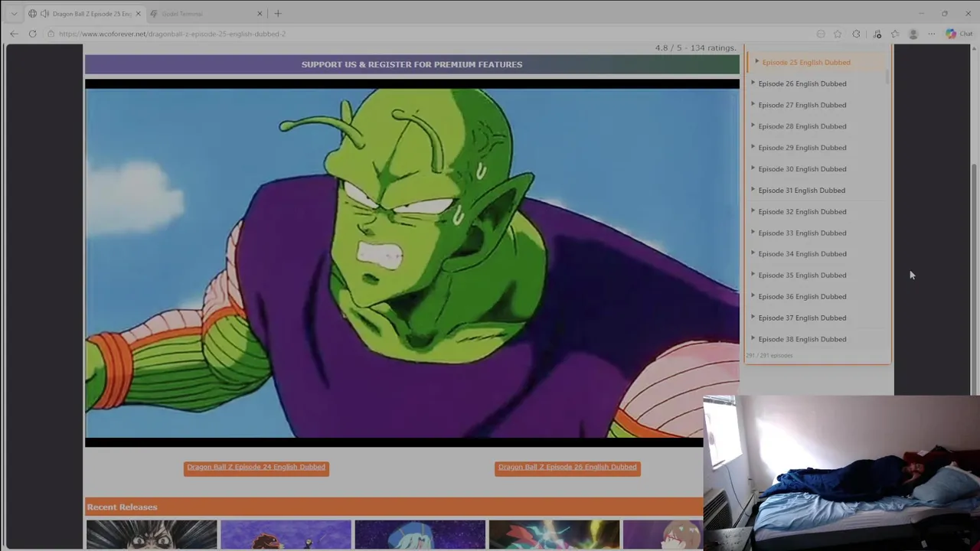
Task: Open a new browser tab
Action: coord(278,14)
